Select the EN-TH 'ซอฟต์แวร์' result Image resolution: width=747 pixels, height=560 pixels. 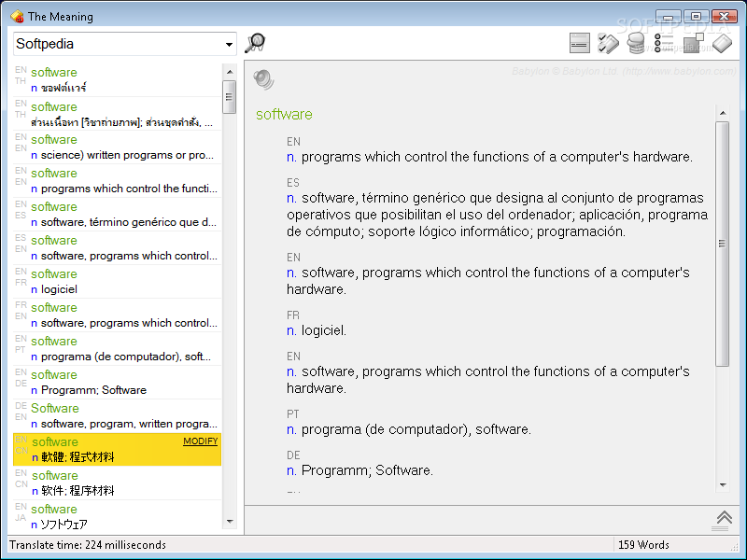coord(118,79)
